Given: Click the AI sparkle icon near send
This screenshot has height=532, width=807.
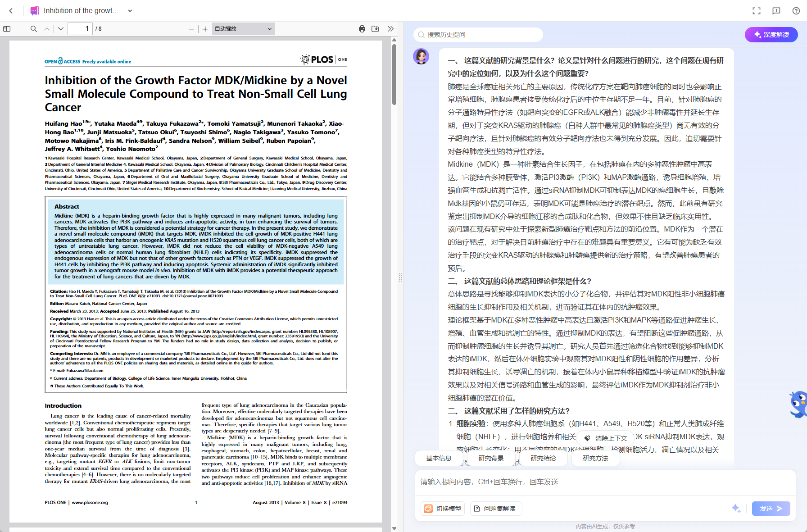Looking at the screenshot, I should coord(736,509).
